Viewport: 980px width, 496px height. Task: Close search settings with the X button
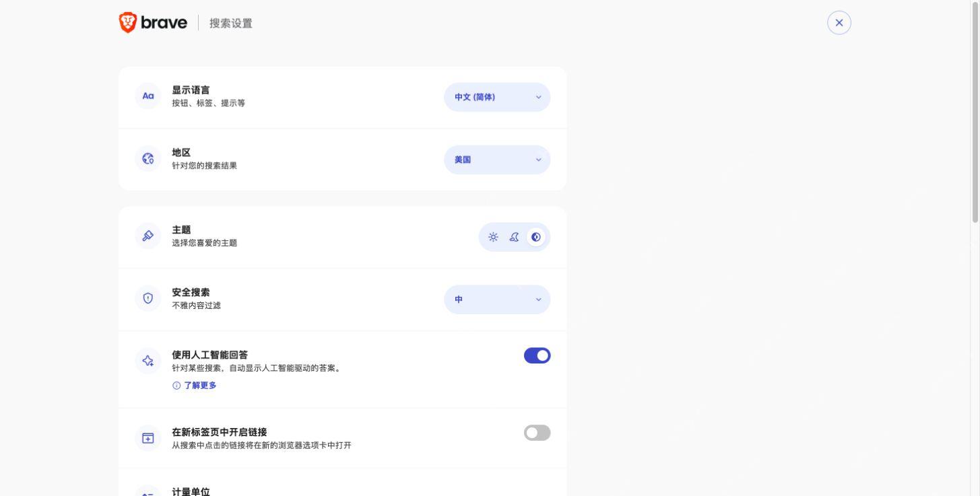[839, 23]
